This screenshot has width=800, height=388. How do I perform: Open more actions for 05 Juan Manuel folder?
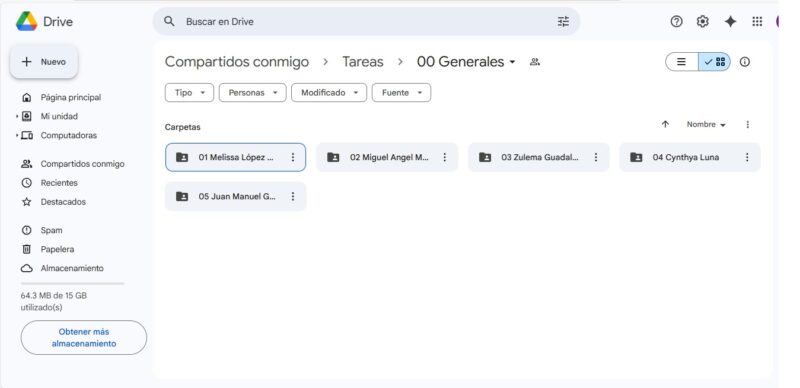click(293, 197)
